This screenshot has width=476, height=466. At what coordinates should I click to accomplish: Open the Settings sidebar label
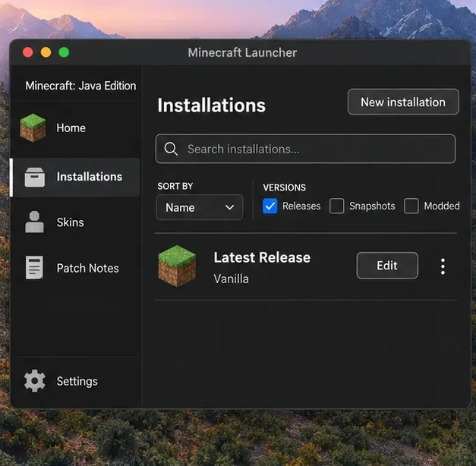click(77, 382)
